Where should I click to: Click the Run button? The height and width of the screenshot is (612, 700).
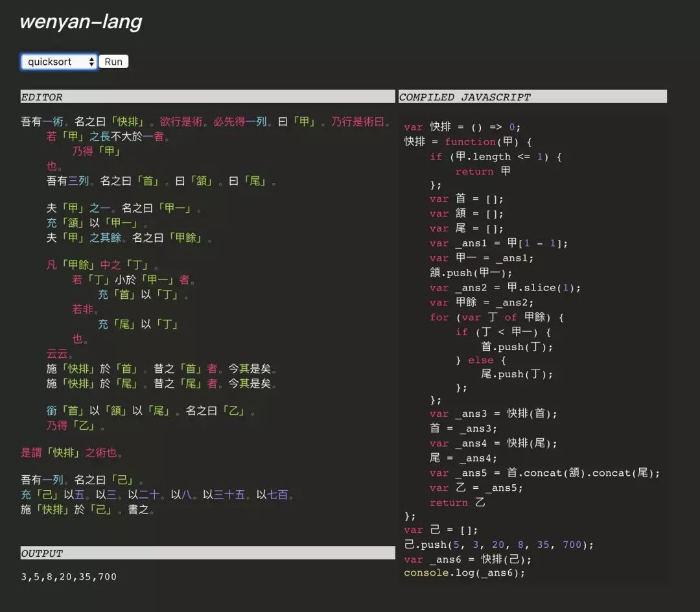click(x=113, y=62)
